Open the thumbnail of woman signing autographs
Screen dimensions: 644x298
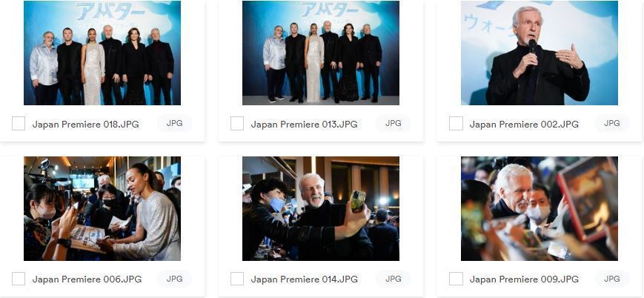click(x=102, y=208)
